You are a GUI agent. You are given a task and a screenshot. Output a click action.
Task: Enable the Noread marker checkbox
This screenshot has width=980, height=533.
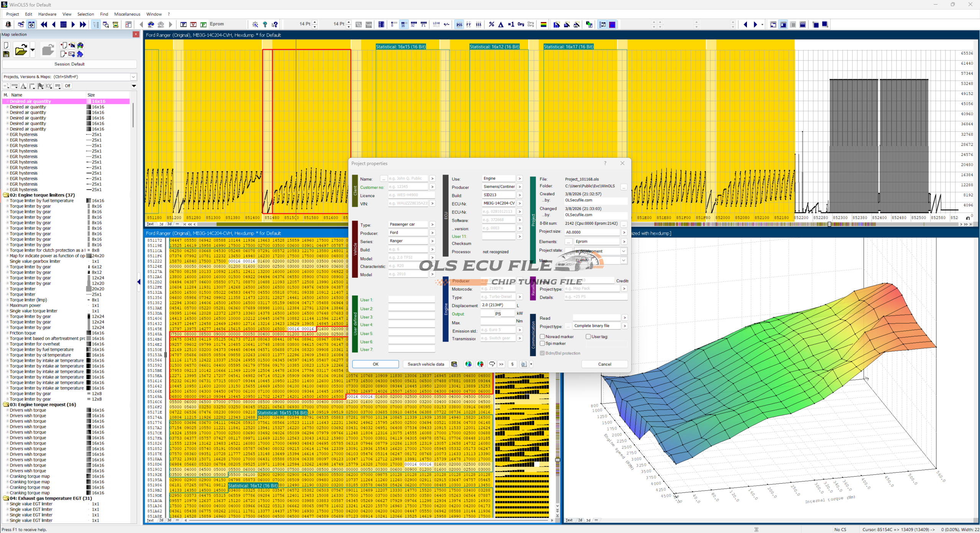[x=542, y=337]
